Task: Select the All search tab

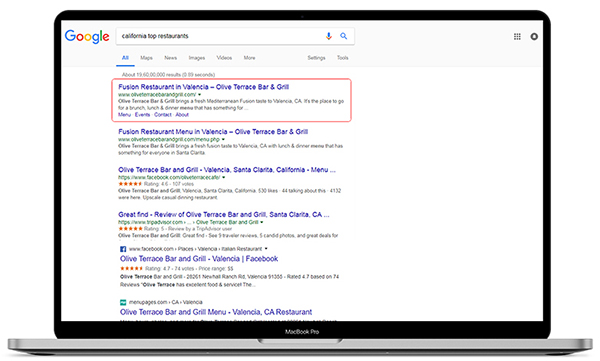Action: 125,58
